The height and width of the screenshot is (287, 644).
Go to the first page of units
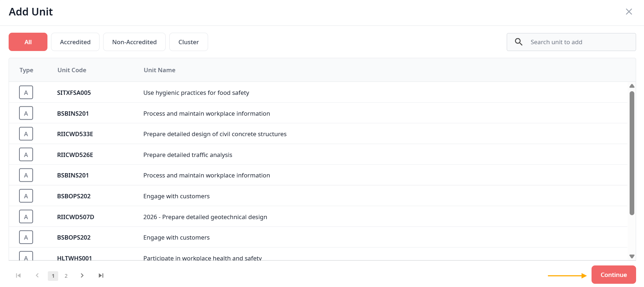18,276
